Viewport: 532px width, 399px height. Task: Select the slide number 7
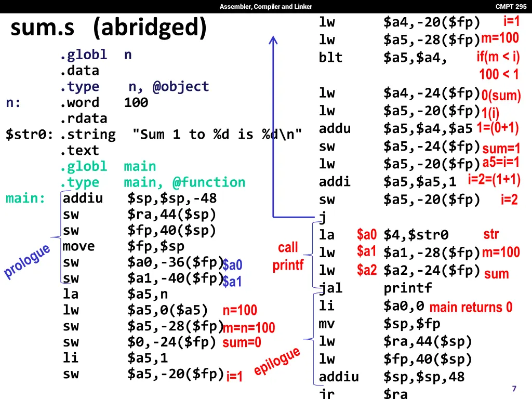[x=514, y=389]
